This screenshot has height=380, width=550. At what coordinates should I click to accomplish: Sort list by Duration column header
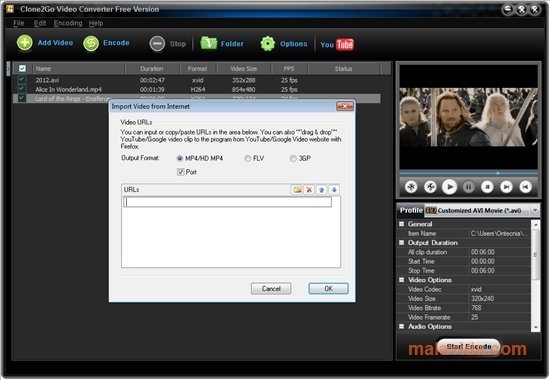pos(152,68)
